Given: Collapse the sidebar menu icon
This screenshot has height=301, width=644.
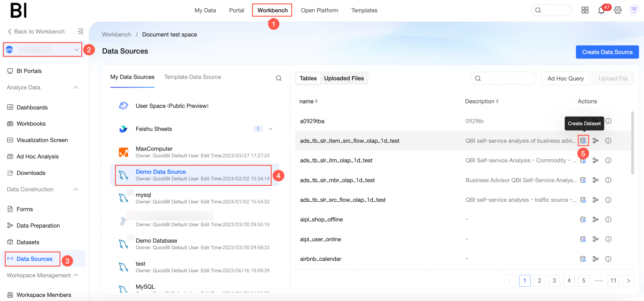Looking at the screenshot, I should point(81,31).
